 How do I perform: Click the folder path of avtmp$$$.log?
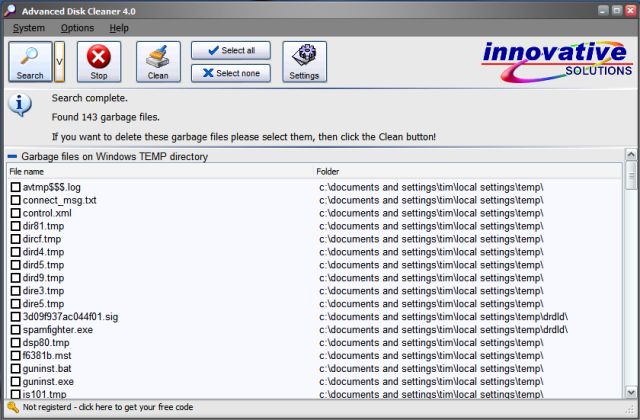coord(431,187)
